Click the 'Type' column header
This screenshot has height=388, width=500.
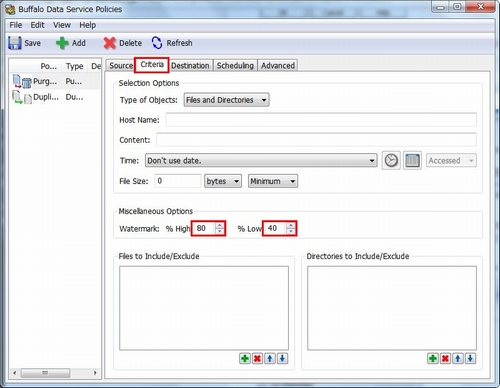[74, 66]
